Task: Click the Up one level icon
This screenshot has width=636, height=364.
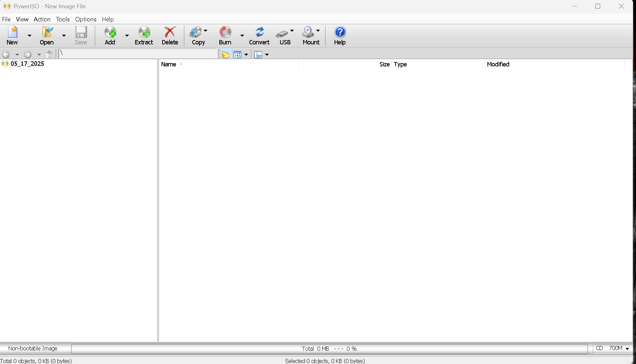Action: coord(49,54)
